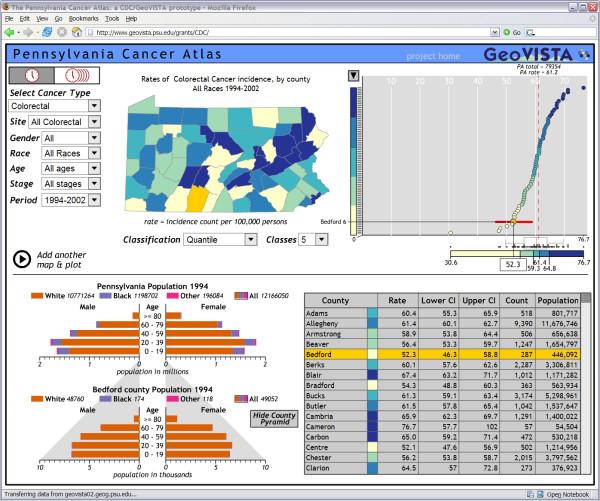Click the highlighted orange county on the map

(x=197, y=198)
